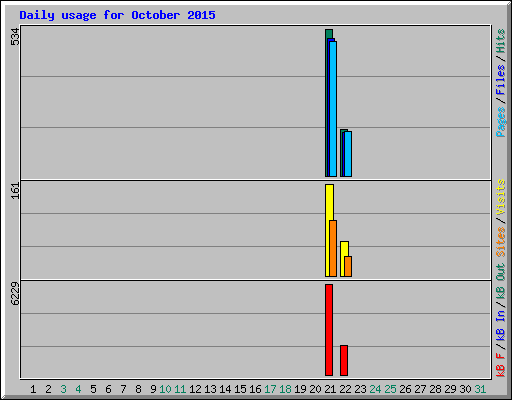The height and width of the screenshot is (400, 512).
Task: Click the red kB bar for day 22
Action: coord(344,360)
